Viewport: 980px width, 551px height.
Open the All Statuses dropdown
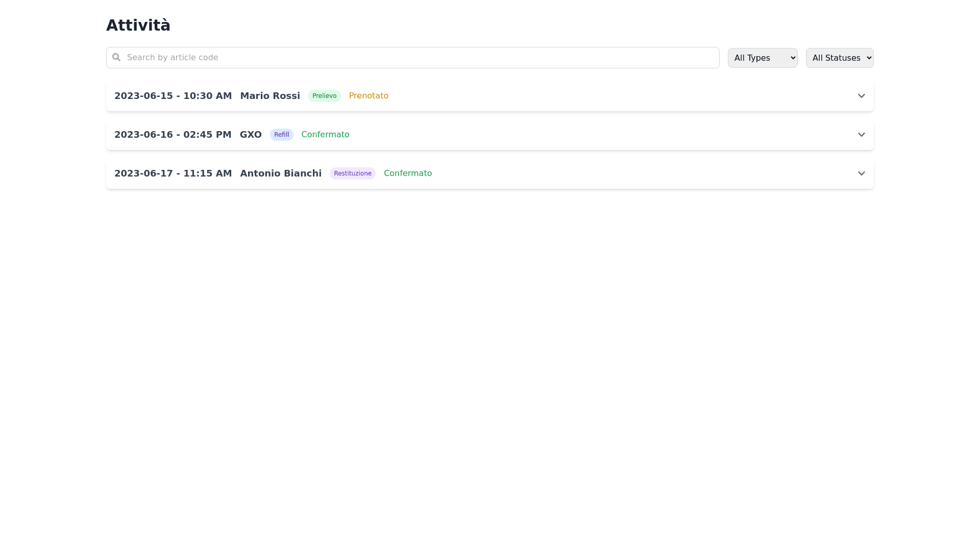pos(839,58)
